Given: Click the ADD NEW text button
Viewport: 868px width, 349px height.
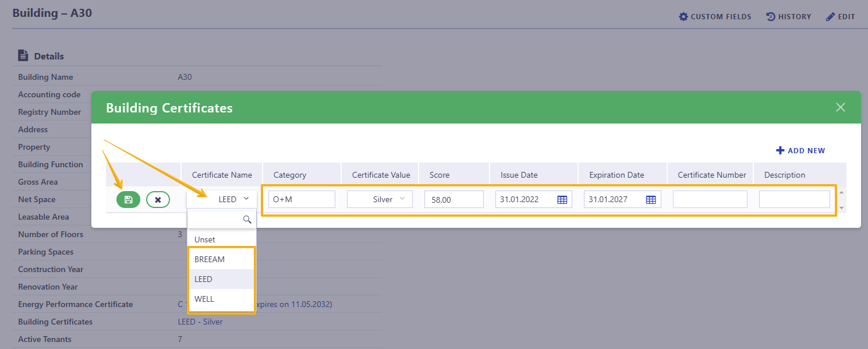Looking at the screenshot, I should 806,150.
